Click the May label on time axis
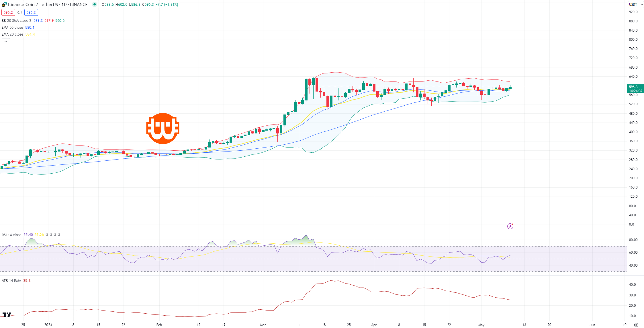Screen dimensions: 644x328 tap(481, 325)
